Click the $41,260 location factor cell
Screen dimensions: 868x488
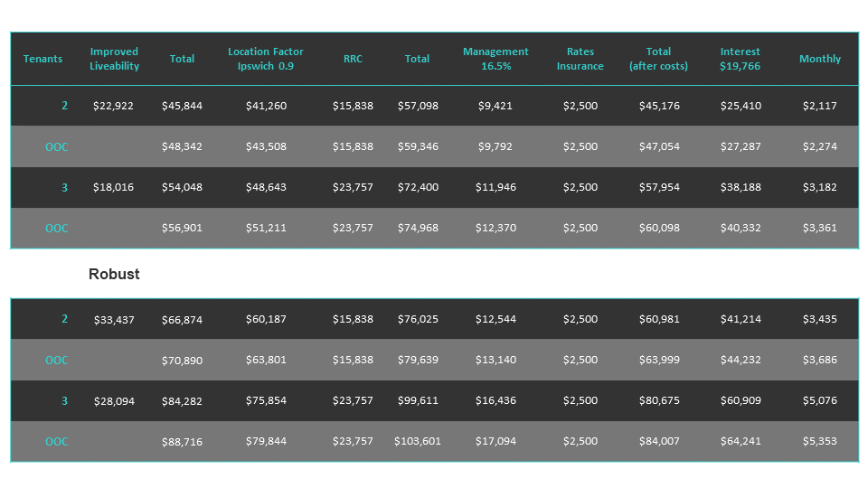pyautogui.click(x=266, y=106)
